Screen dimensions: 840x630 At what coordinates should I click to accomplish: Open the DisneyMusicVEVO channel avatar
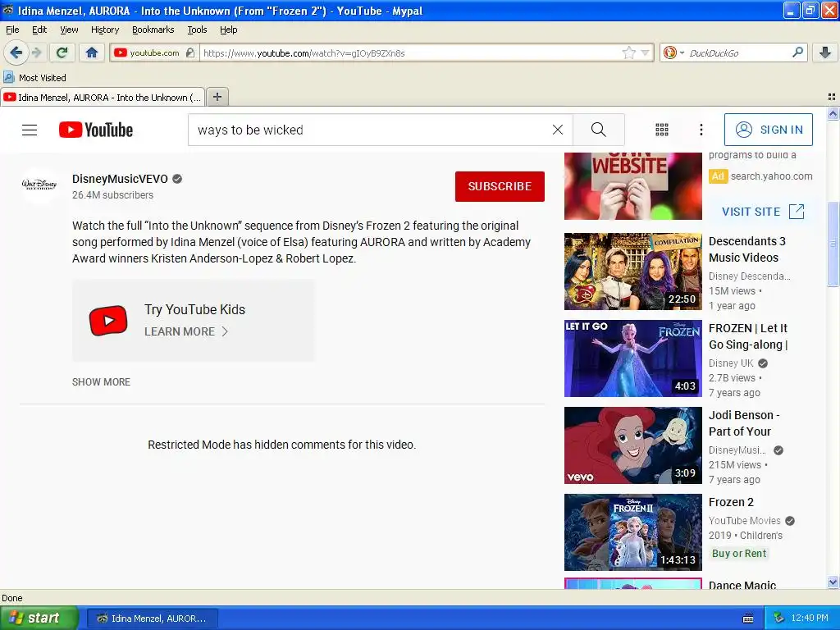39,185
